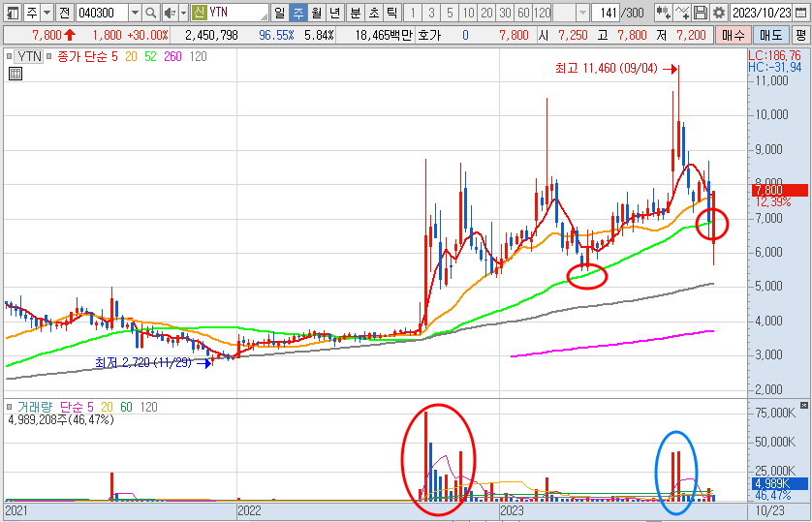Select interval 20 button
Screen dimensions: 812x522
[486, 12]
